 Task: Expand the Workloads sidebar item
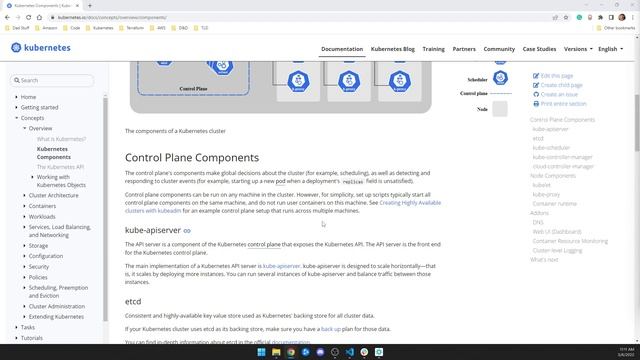click(24, 217)
